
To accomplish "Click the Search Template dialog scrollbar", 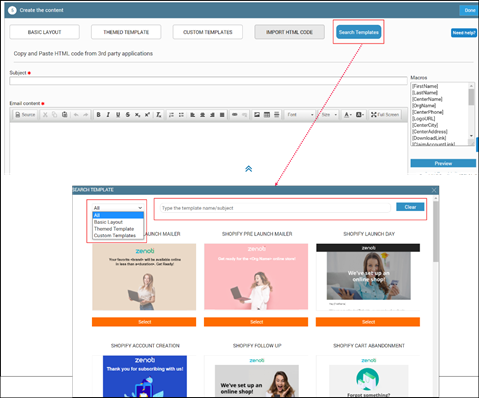I will coord(436,232).
